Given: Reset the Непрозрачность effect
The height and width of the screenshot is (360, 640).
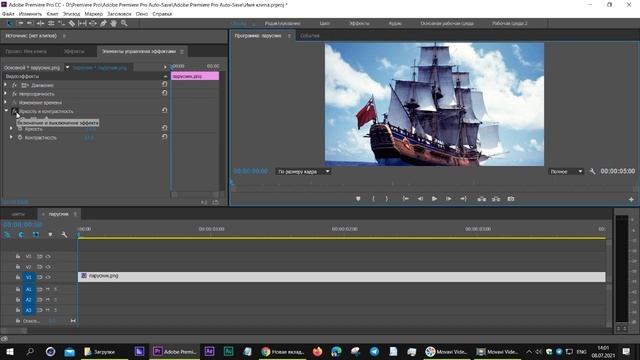Looking at the screenshot, I should [x=164, y=93].
